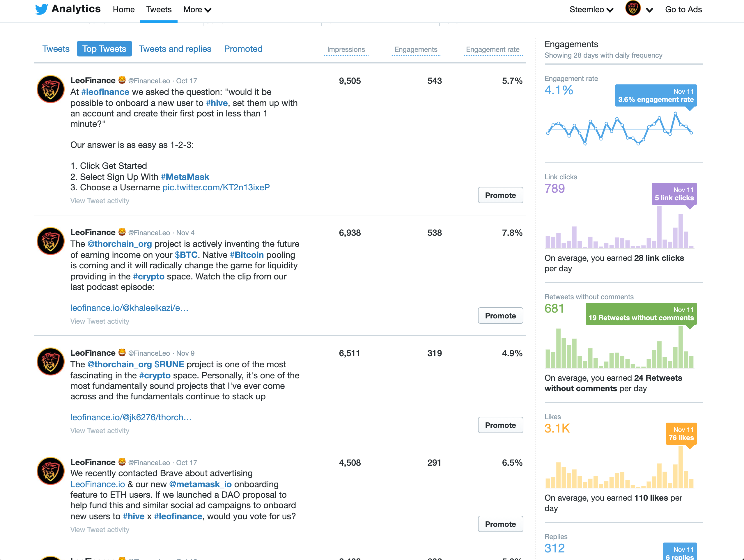
Task: Click the 3.1K likes total
Action: tap(557, 428)
